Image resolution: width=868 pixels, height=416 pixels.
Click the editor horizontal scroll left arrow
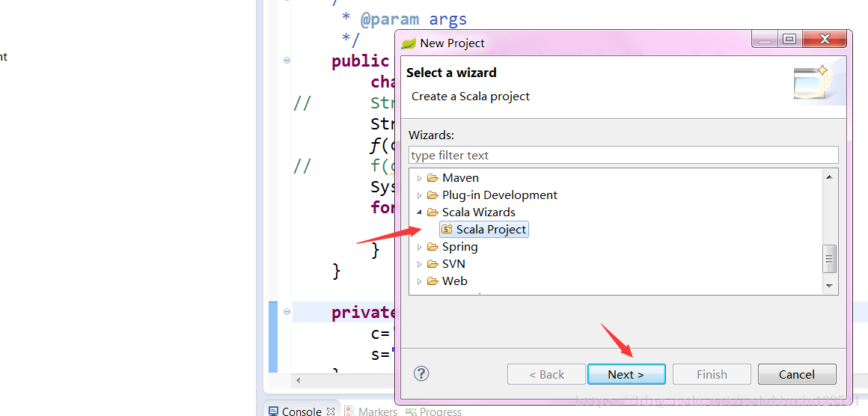click(299, 381)
